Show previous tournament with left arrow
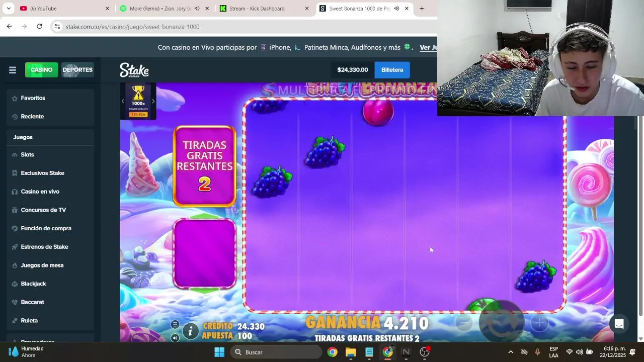This screenshot has height=362, width=644. pyautogui.click(x=123, y=101)
